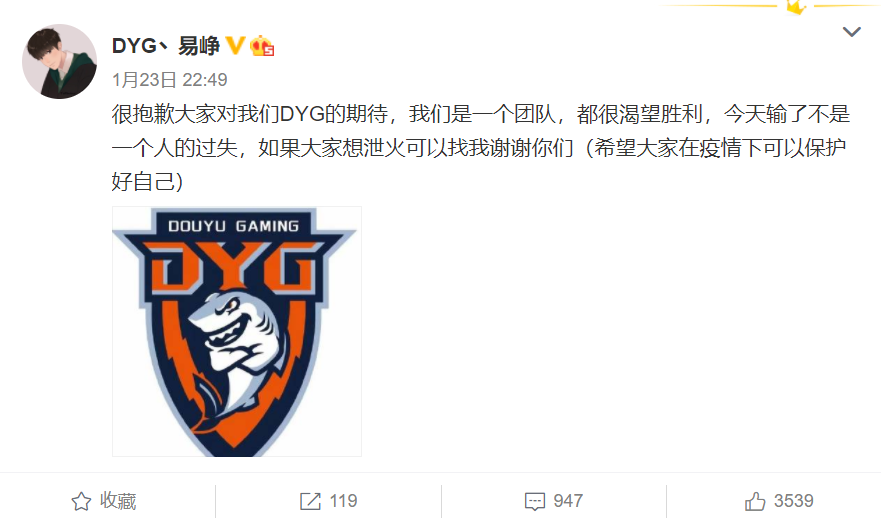Click the gold crown decoration at top
The height and width of the screenshot is (529, 881).
click(797, 7)
